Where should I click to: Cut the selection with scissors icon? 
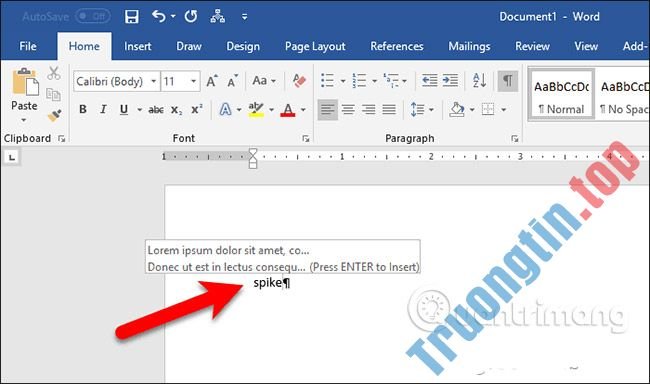[x=53, y=73]
